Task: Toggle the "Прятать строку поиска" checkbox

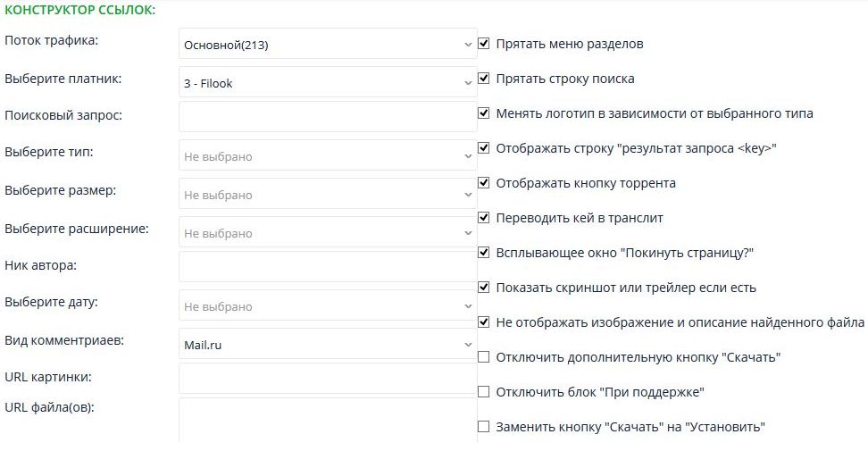Action: pos(484,79)
